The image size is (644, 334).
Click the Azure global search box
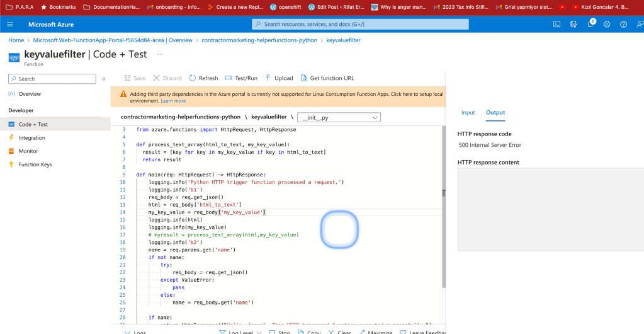click(x=360, y=25)
